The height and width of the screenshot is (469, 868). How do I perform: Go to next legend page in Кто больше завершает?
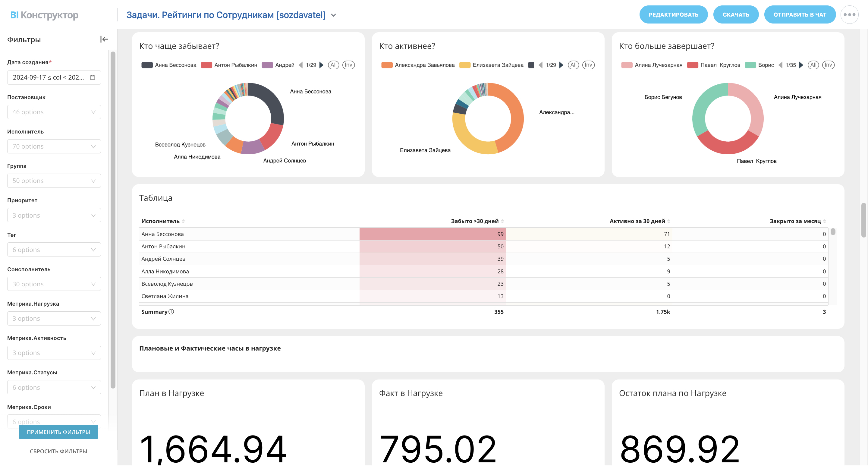pos(801,65)
